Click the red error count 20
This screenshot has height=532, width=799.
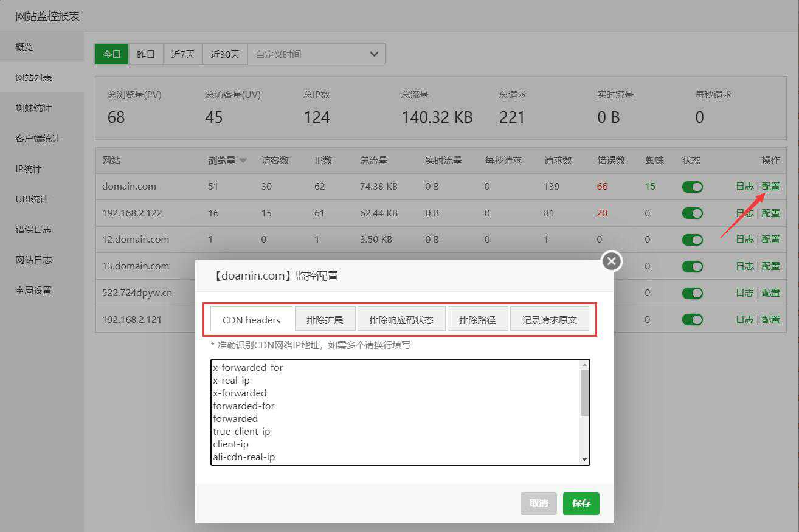click(x=602, y=213)
